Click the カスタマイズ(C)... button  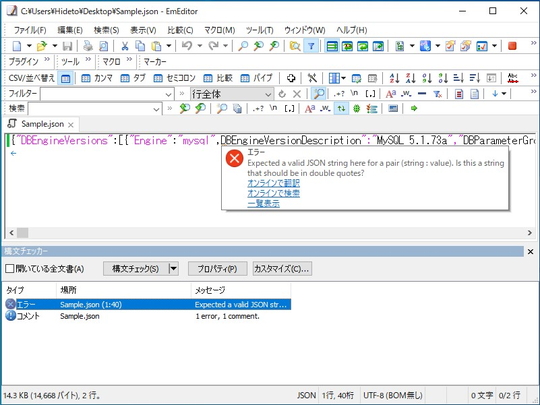[x=282, y=269]
